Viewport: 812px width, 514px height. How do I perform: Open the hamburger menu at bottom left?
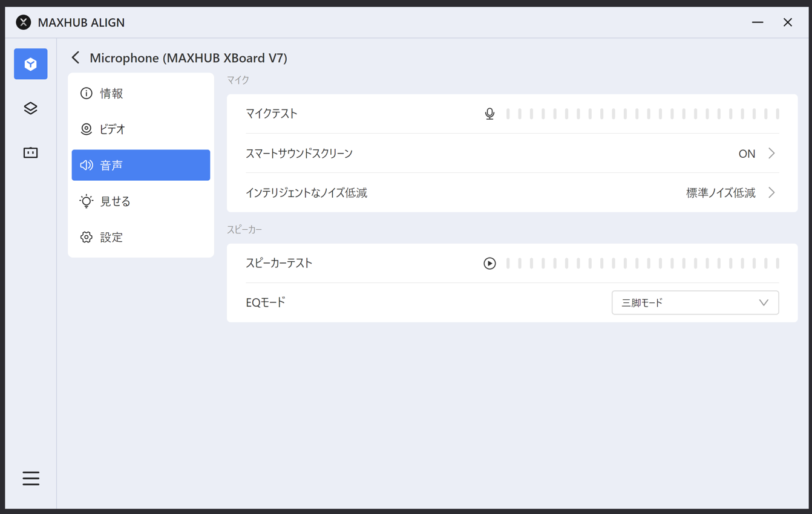pyautogui.click(x=31, y=478)
